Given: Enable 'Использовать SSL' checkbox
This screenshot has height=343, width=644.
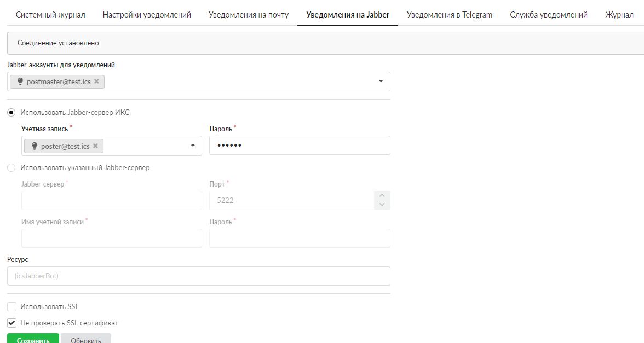Looking at the screenshot, I should coord(12,306).
